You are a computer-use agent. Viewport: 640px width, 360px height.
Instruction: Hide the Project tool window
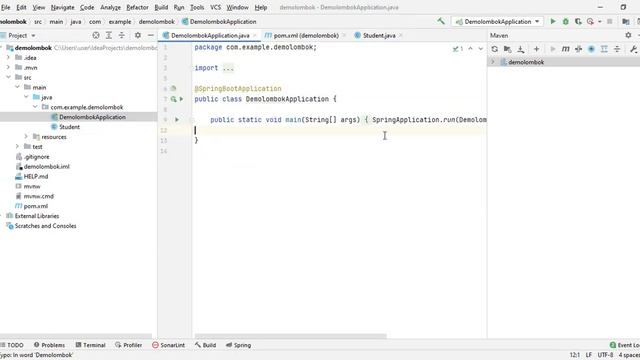click(151, 36)
